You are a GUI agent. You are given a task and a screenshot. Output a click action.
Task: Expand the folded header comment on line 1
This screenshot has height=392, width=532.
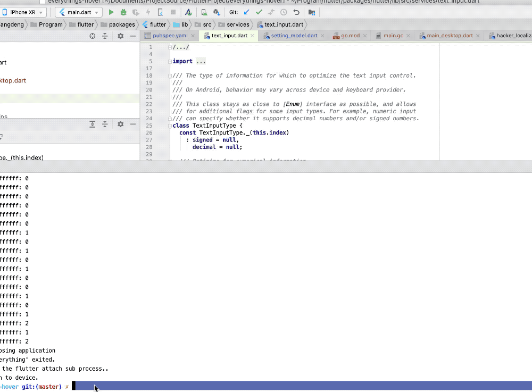(x=170, y=47)
